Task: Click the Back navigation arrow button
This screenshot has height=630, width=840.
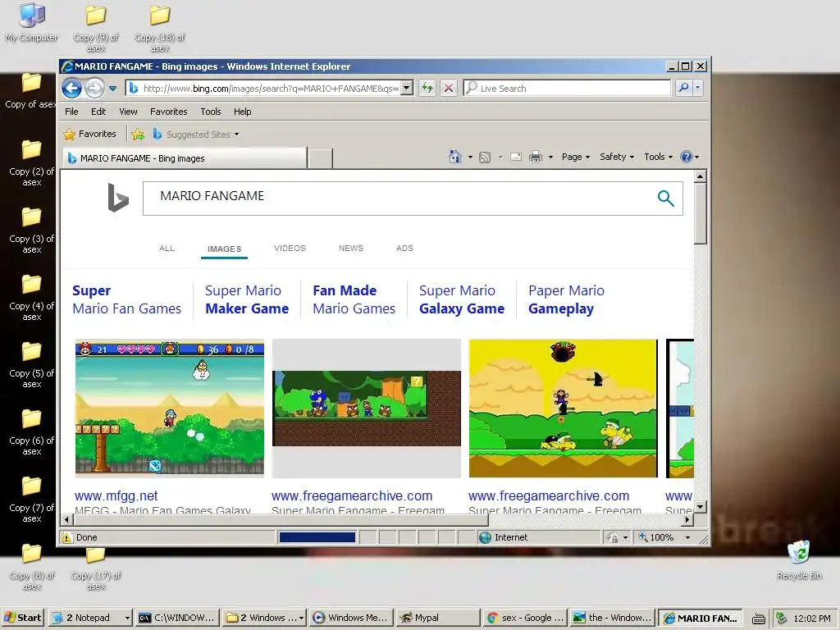Action: (71, 88)
